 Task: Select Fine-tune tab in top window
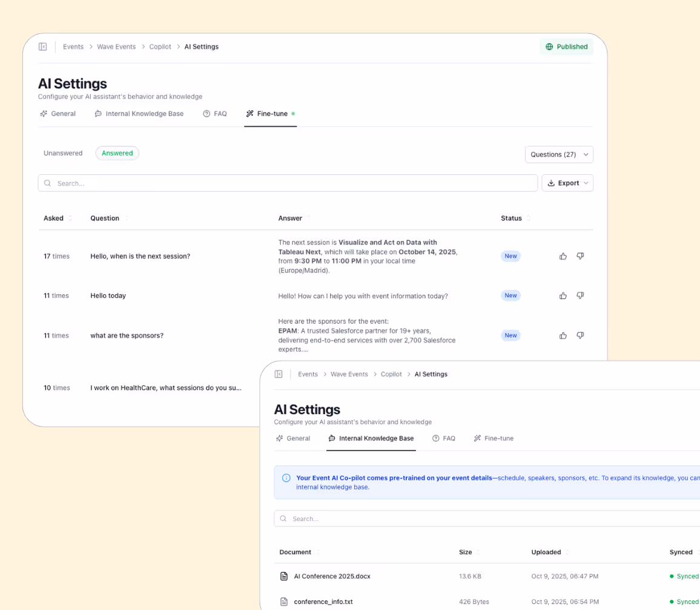point(271,114)
